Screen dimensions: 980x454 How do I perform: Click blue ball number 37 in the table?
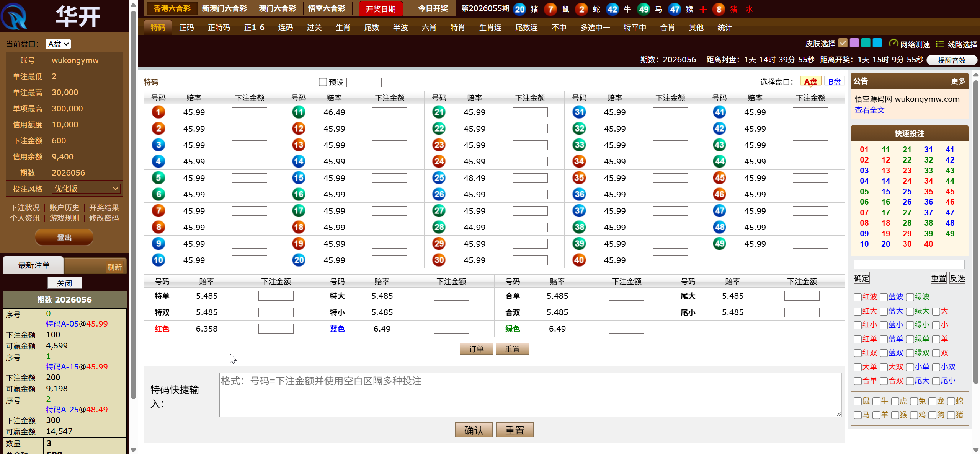579,211
